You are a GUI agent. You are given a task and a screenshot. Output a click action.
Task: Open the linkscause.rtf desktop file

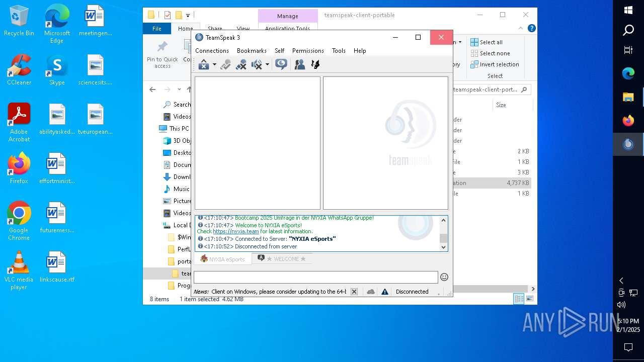coord(57,266)
